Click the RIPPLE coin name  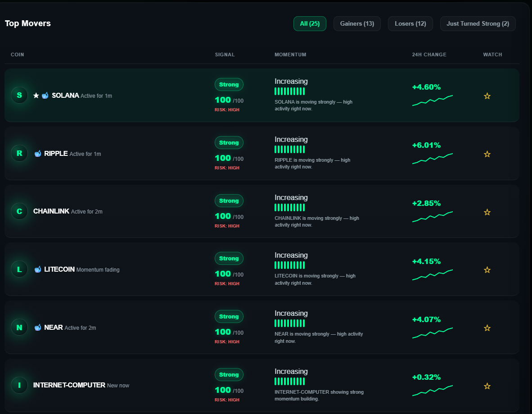tap(56, 154)
